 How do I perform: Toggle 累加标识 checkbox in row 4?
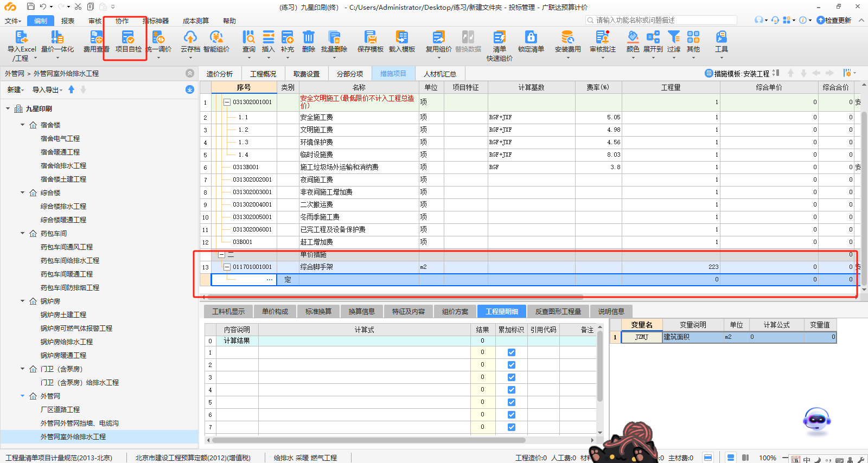(x=511, y=390)
